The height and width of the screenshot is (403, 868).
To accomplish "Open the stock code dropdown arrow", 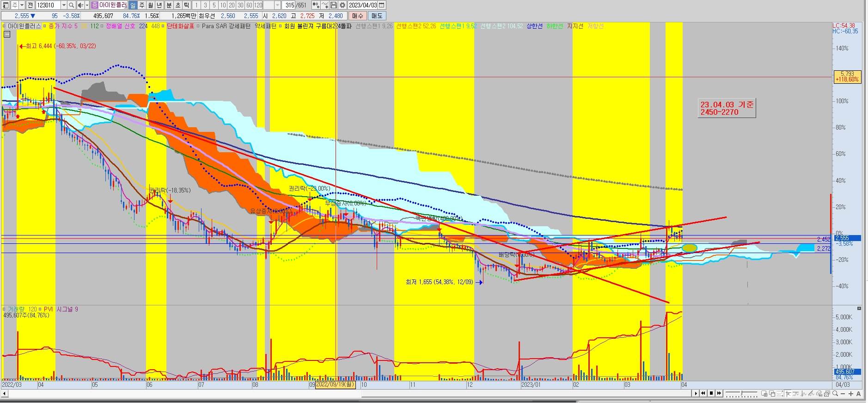I will pyautogui.click(x=64, y=5).
